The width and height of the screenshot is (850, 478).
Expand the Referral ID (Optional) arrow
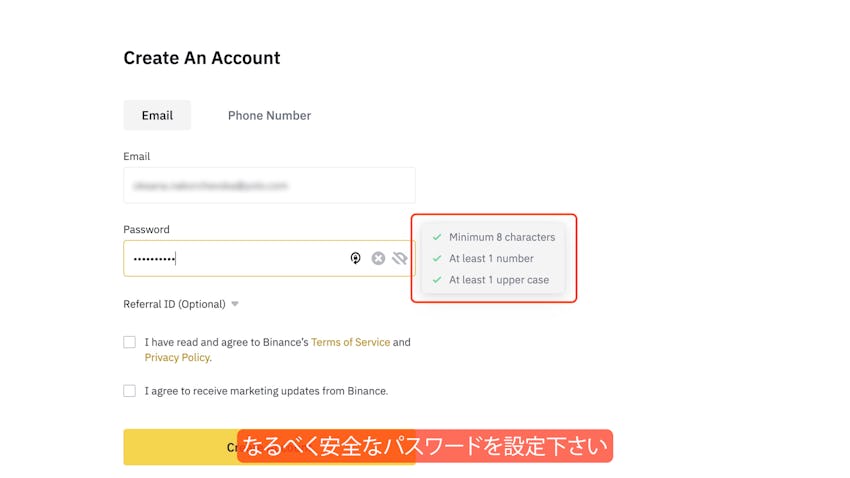click(x=235, y=304)
